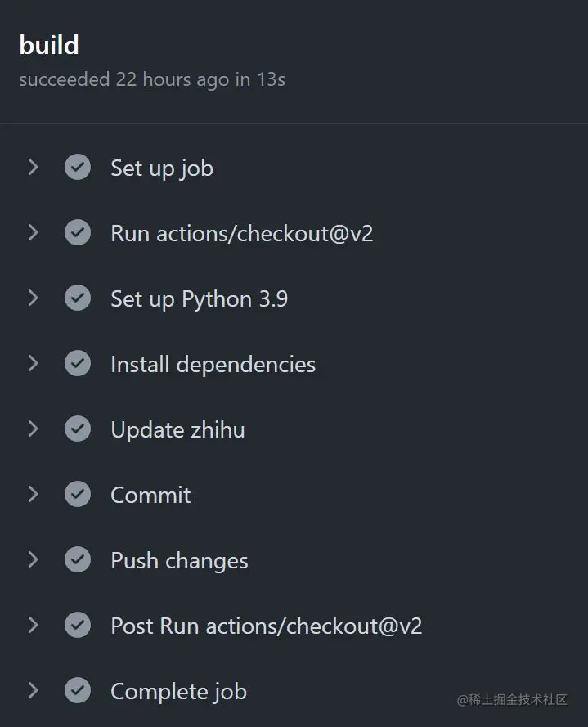588x727 pixels.
Task: Expand the Run actions/checkout@v2 chevron
Action: point(34,233)
